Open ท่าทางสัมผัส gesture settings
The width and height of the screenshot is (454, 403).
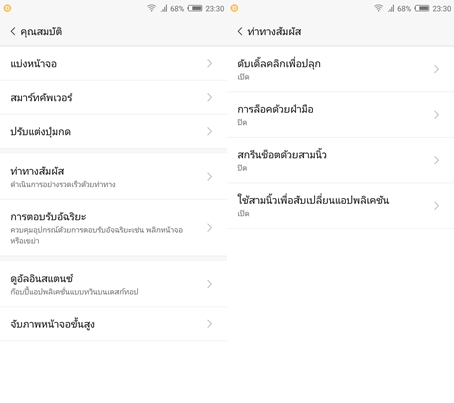pos(113,176)
